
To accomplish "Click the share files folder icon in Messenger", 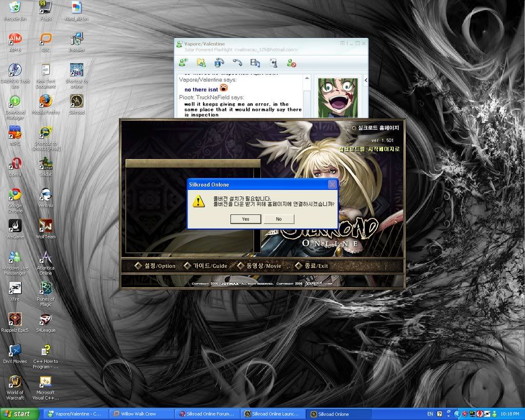I will 201,63.
